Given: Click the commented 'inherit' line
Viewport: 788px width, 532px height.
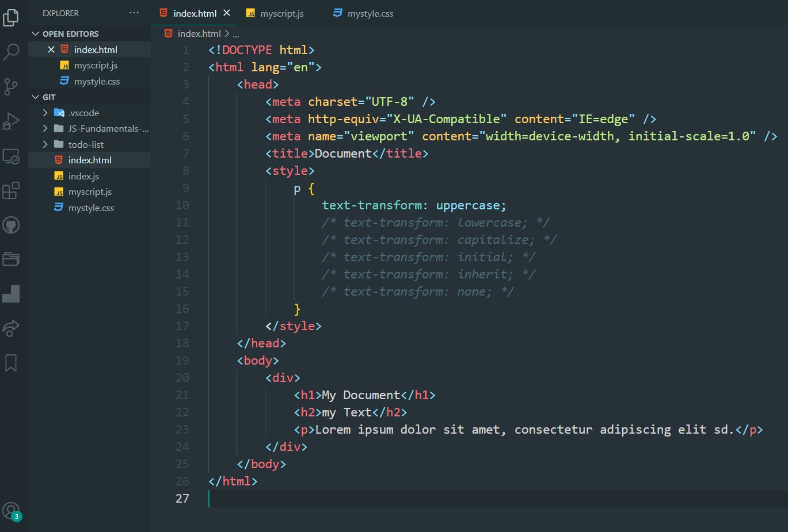Looking at the screenshot, I should (429, 274).
